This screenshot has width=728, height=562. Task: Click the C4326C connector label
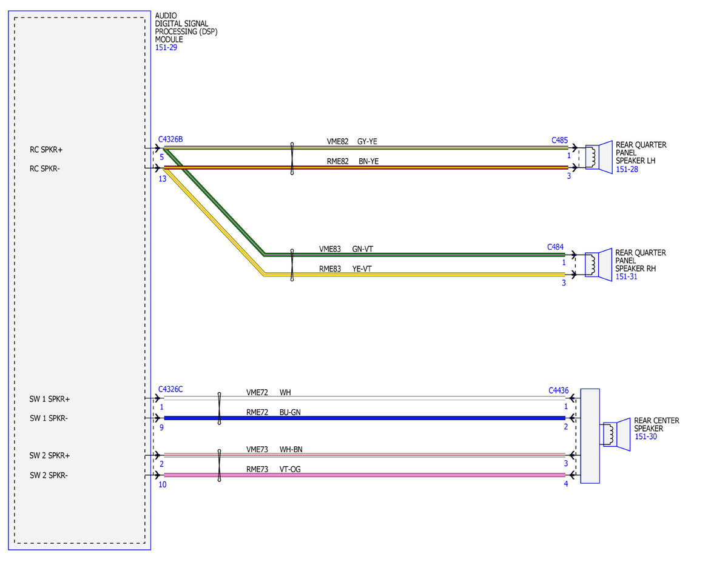[x=170, y=389]
